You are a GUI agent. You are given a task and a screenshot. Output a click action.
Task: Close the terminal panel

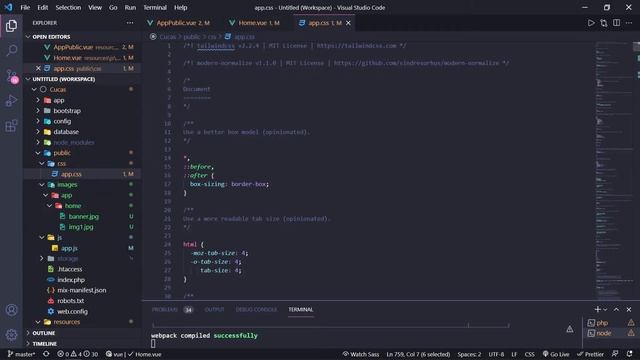[x=629, y=309]
